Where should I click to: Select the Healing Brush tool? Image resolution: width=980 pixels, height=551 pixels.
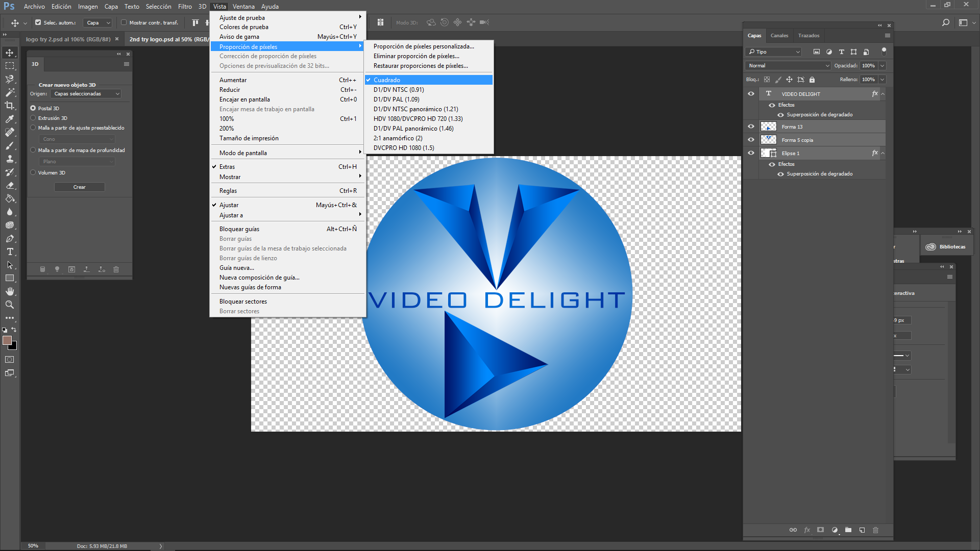(10, 132)
